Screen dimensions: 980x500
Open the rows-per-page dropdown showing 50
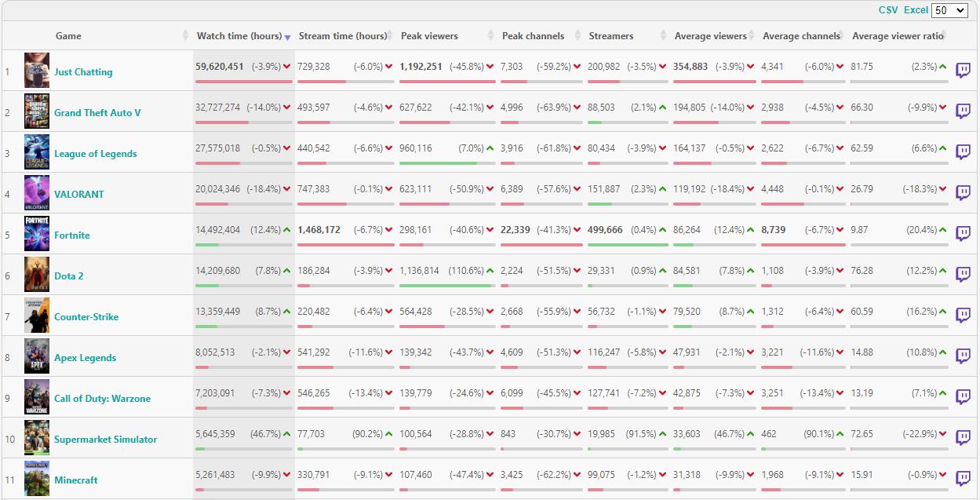tap(949, 10)
